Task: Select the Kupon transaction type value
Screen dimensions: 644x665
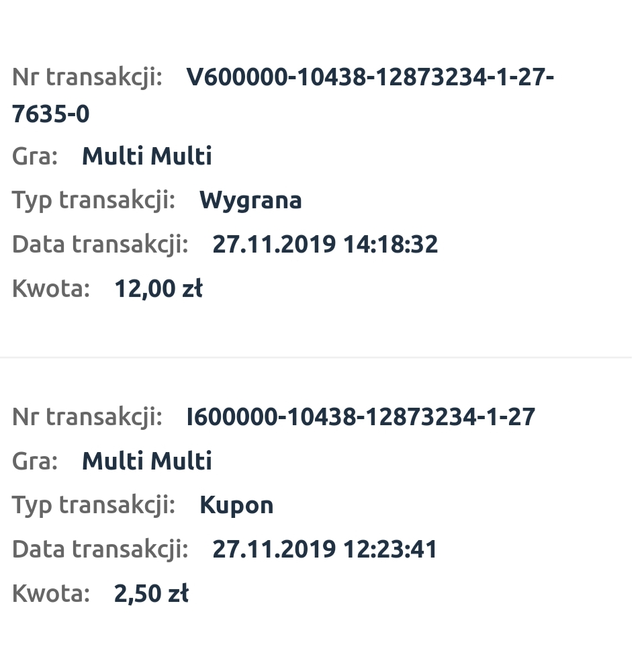Action: click(x=236, y=505)
